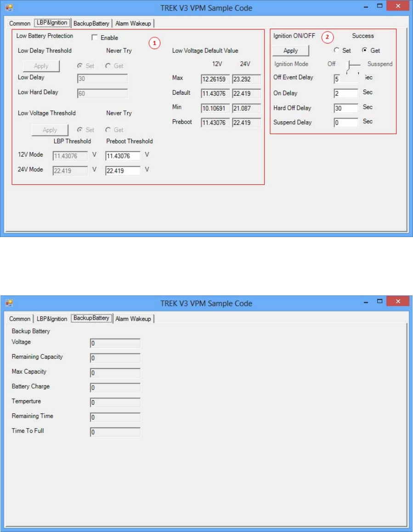413x532 pixels.
Task: Open the Alarm Wakeup tab in the bottom window
Action: [x=133, y=319]
